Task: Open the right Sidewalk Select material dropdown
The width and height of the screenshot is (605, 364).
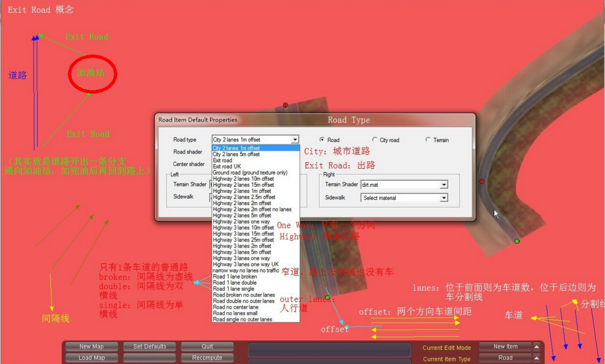Action: (444, 198)
